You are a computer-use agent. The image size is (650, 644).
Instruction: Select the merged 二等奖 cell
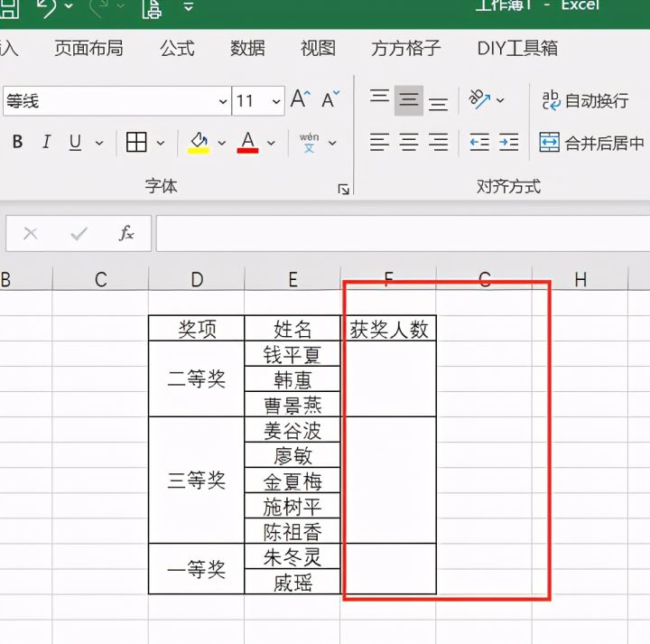(x=197, y=379)
